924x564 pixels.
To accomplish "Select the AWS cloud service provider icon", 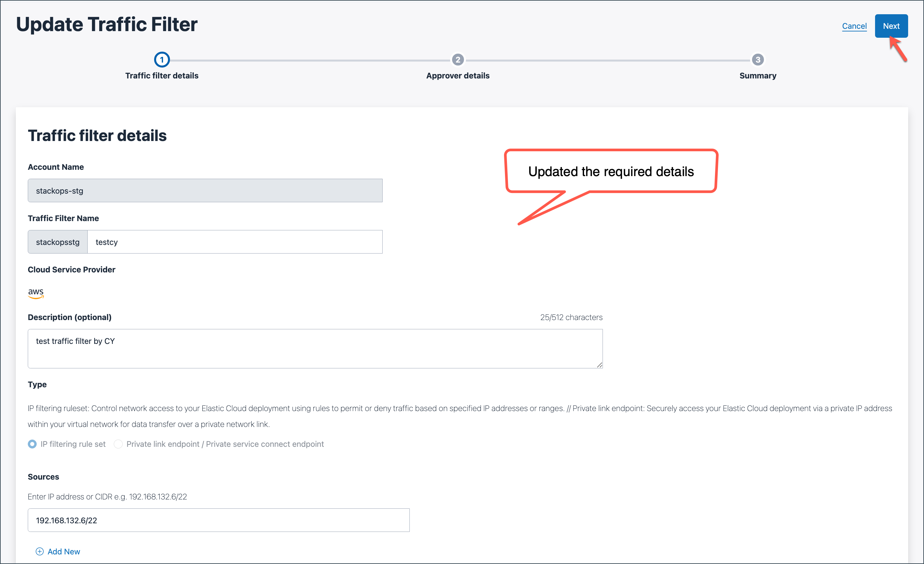I will point(36,293).
